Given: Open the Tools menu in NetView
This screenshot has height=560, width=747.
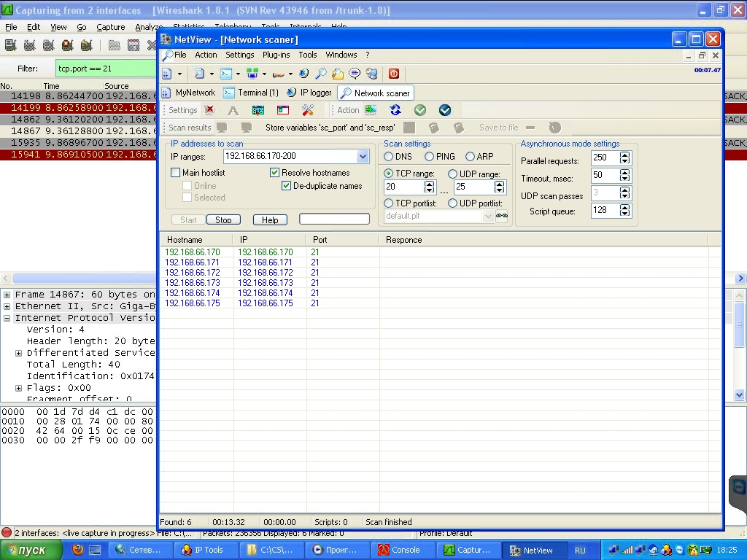Looking at the screenshot, I should [x=308, y=55].
